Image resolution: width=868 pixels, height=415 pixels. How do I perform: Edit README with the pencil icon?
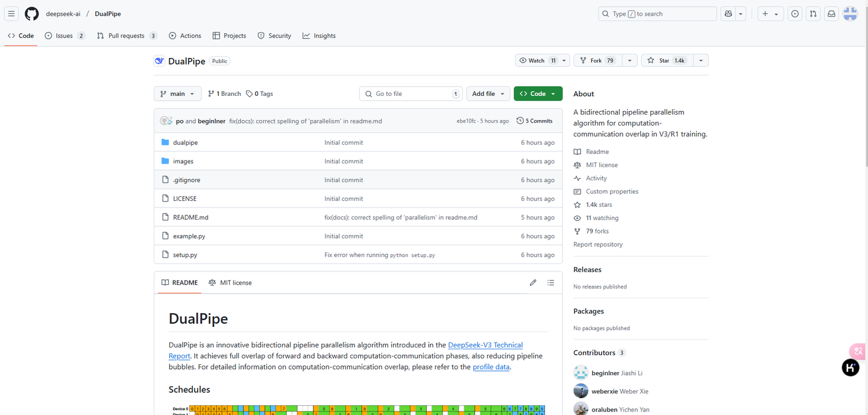point(533,282)
